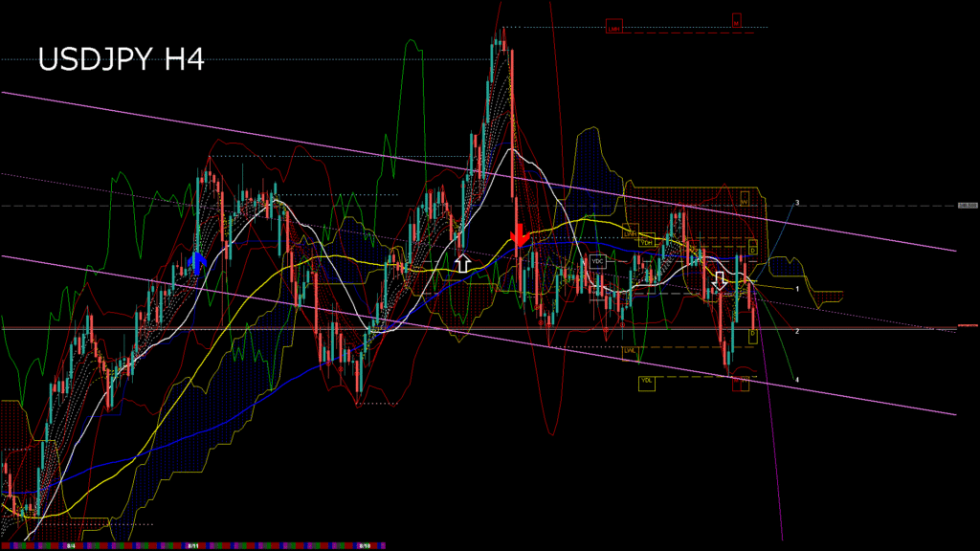Select the white outlined up arrow

(462, 262)
